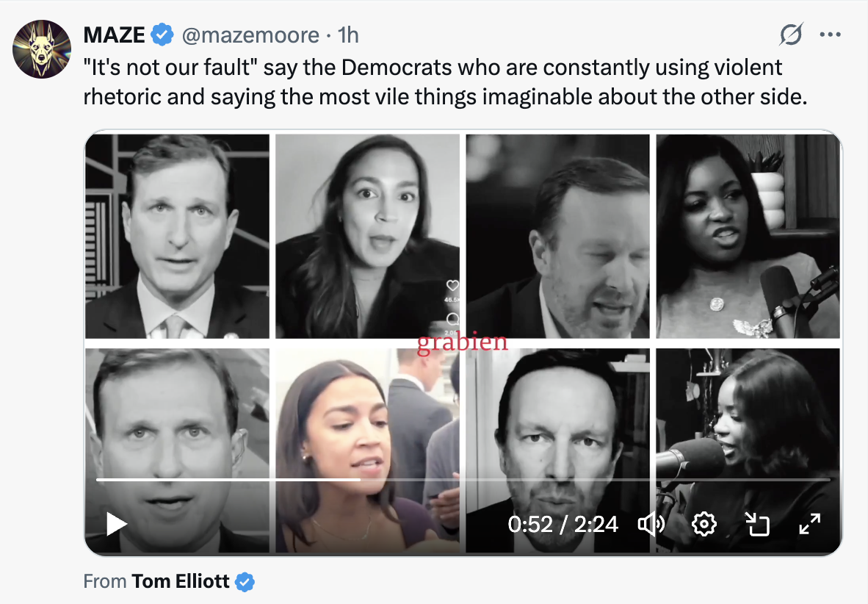Click the MAZE profile avatar

[x=41, y=50]
